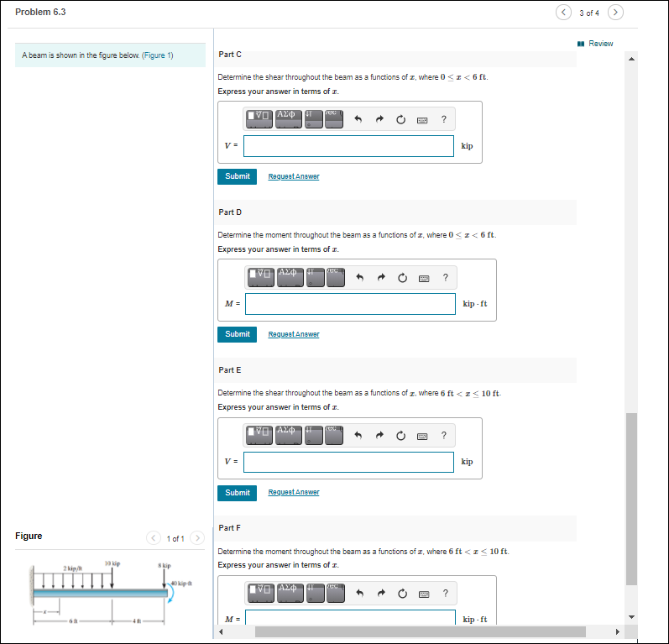Submit the Part C answer
This screenshot has width=669, height=644.
[x=237, y=176]
